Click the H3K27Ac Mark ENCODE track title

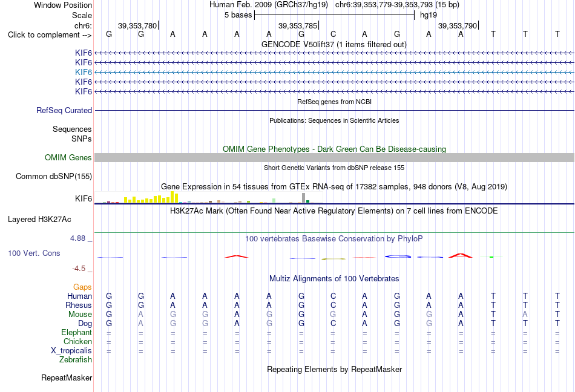click(334, 211)
